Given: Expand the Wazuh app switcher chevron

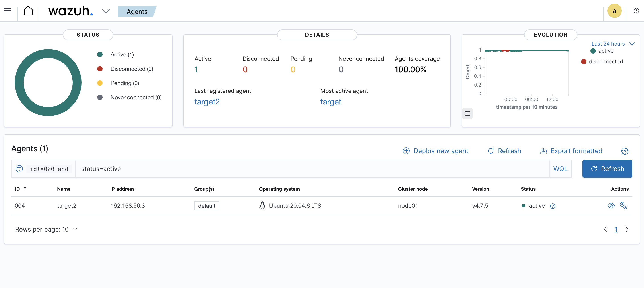Looking at the screenshot, I should point(106,11).
